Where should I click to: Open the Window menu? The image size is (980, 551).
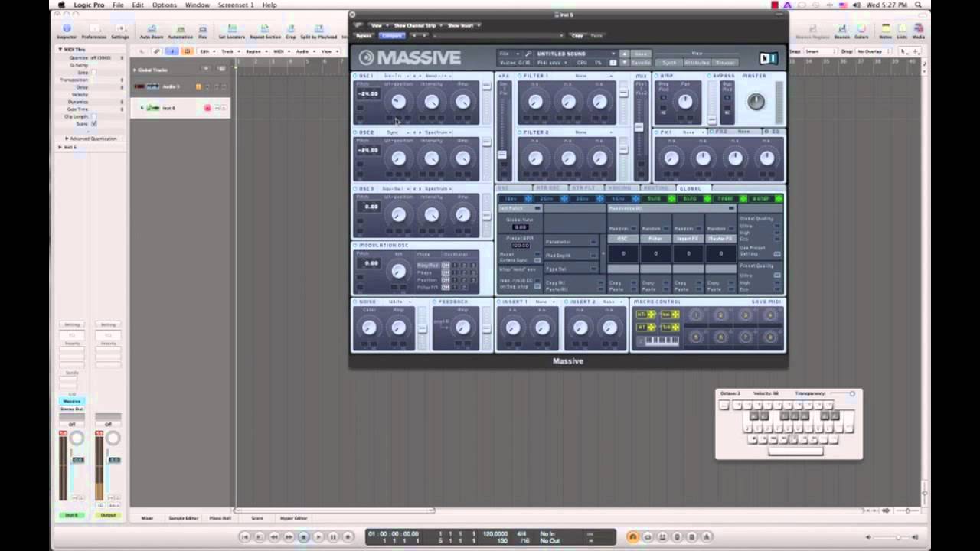tap(197, 5)
